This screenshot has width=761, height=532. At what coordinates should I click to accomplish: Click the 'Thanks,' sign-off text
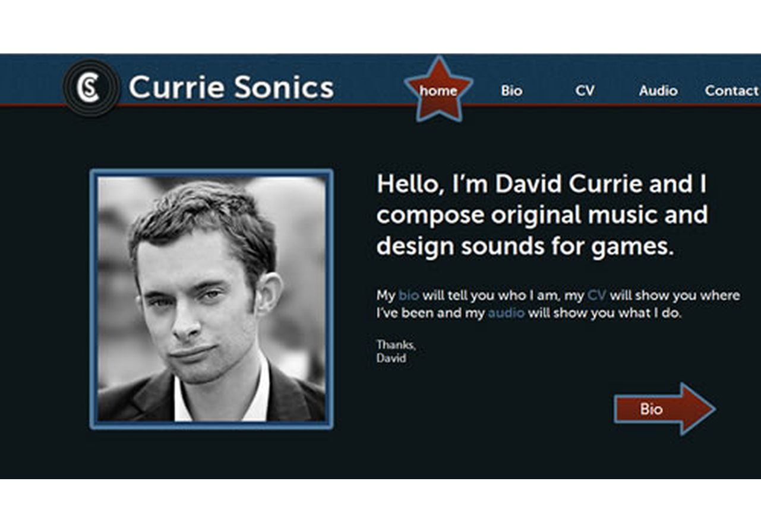(396, 345)
